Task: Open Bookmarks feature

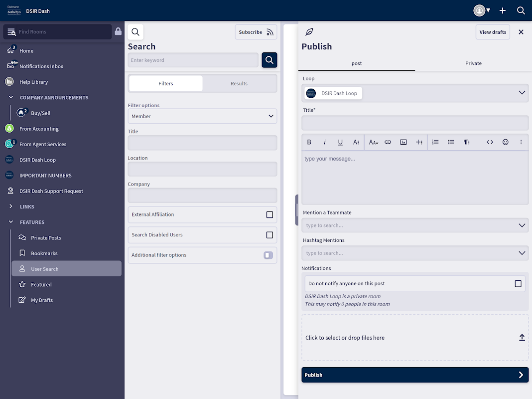Action: pyautogui.click(x=44, y=253)
